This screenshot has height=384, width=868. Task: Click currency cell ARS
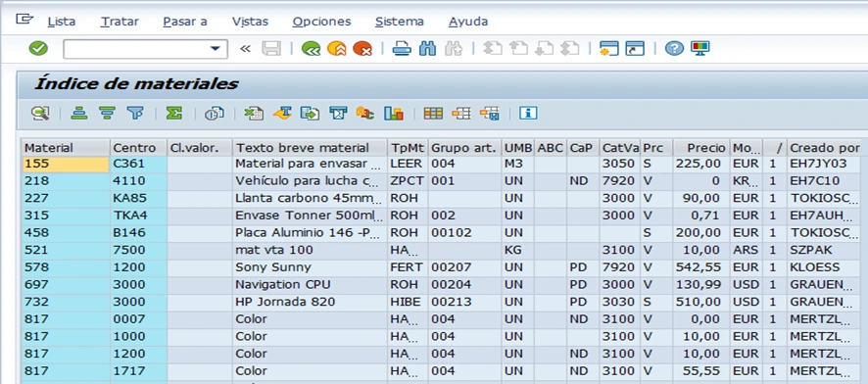point(747,250)
